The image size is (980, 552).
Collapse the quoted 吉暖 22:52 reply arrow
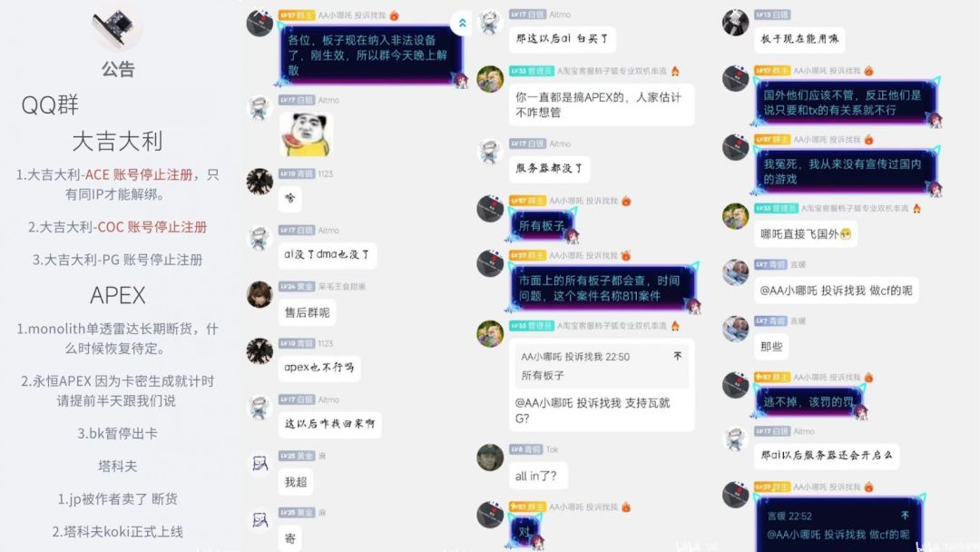point(905,515)
